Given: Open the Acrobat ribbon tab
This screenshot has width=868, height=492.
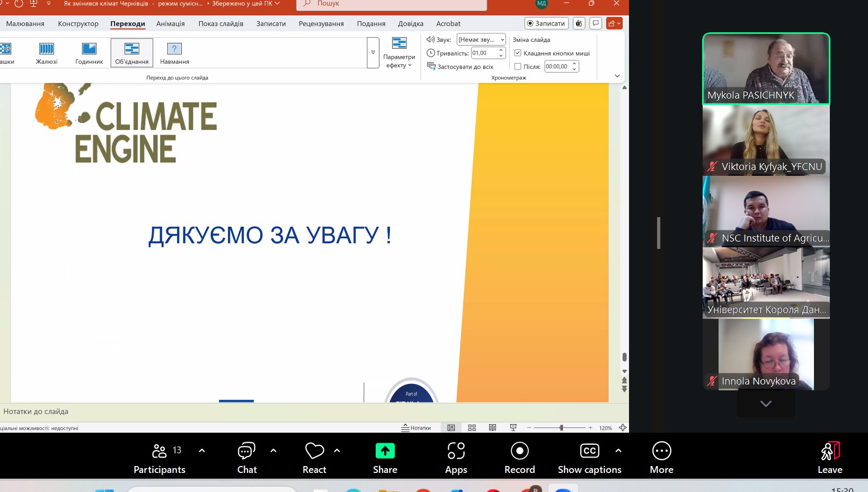Looking at the screenshot, I should 448,23.
